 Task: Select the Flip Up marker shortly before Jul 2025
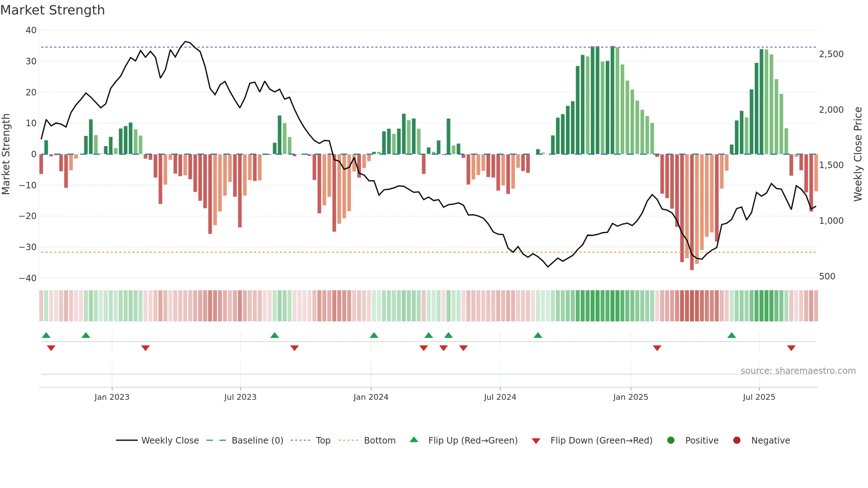click(x=732, y=335)
